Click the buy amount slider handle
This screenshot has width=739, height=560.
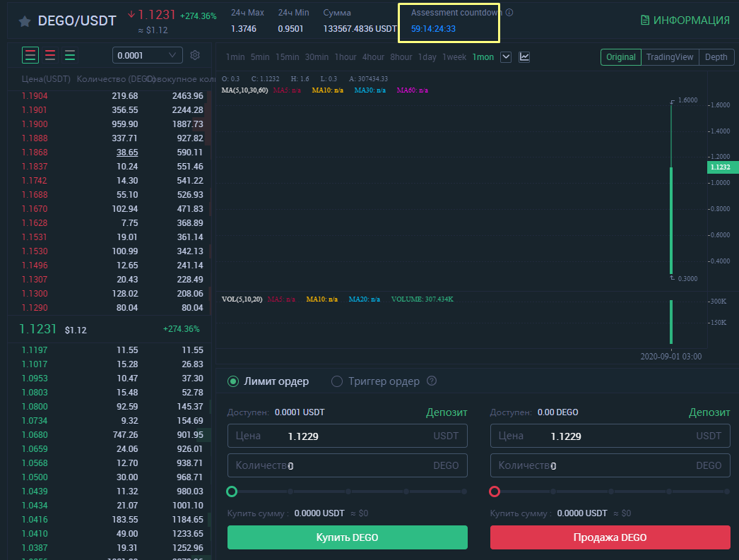[x=232, y=492]
